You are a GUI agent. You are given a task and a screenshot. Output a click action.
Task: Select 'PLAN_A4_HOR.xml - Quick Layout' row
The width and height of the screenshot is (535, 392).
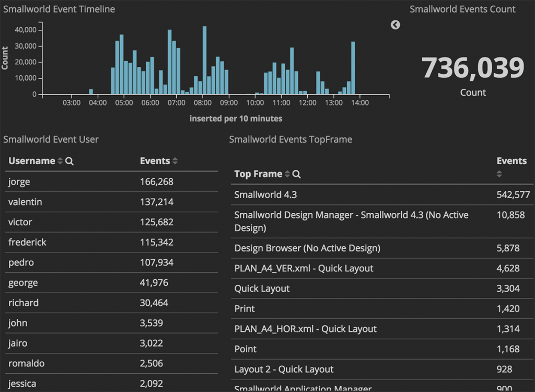pos(382,329)
